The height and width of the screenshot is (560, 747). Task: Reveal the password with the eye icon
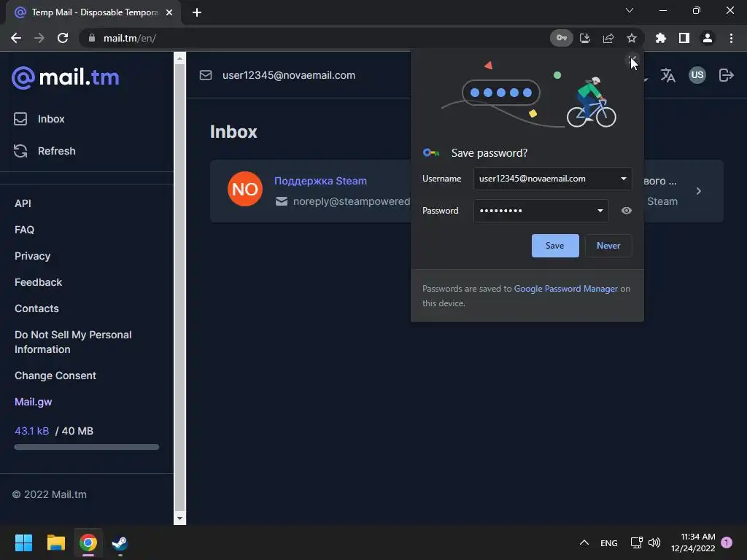coord(627,211)
